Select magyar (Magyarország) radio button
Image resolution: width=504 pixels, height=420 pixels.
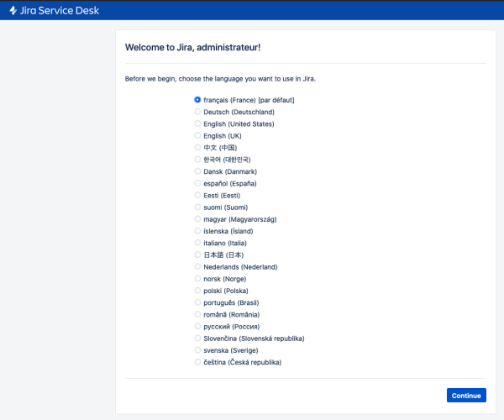pyautogui.click(x=197, y=219)
